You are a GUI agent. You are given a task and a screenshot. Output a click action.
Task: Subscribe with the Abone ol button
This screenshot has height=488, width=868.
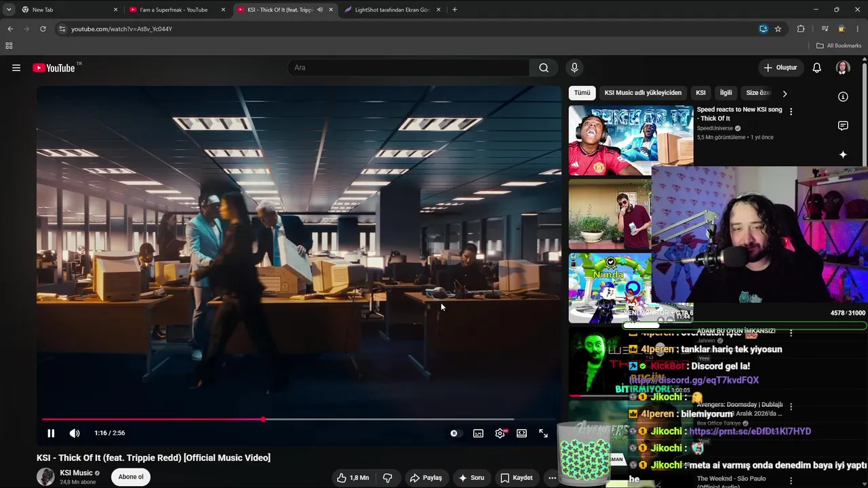tap(131, 477)
